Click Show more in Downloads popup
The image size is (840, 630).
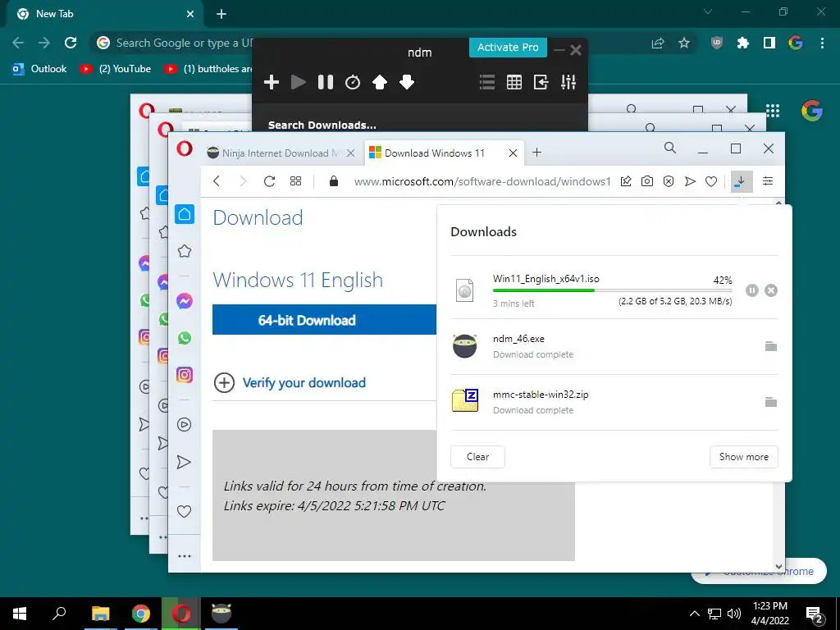743,457
